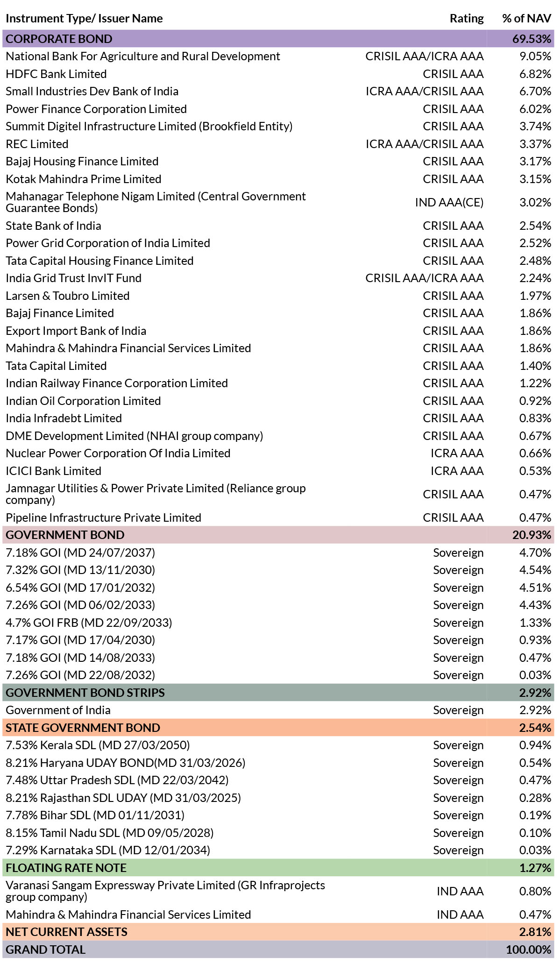The height and width of the screenshot is (964, 560).
Task: Click the % of NAV column heading
Action: tap(527, 19)
